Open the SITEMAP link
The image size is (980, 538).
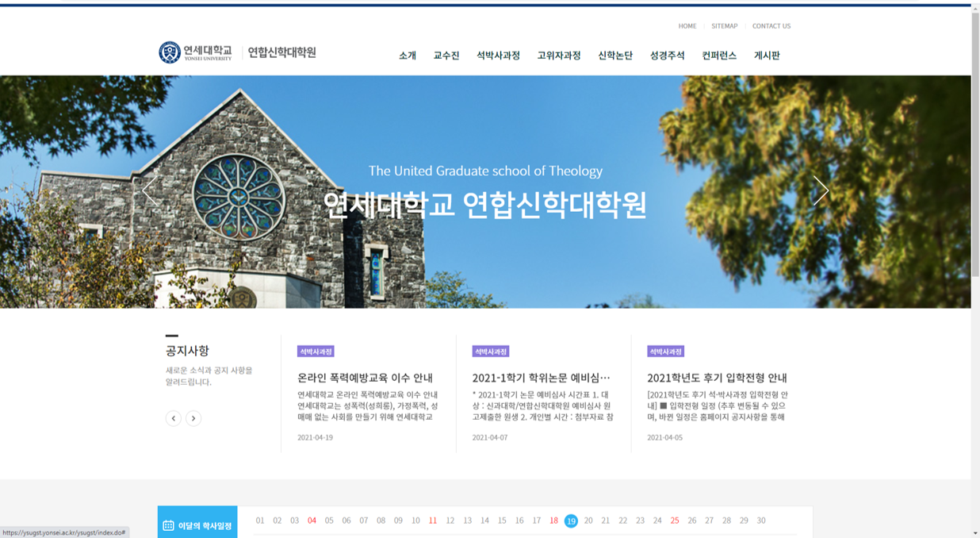[725, 26]
